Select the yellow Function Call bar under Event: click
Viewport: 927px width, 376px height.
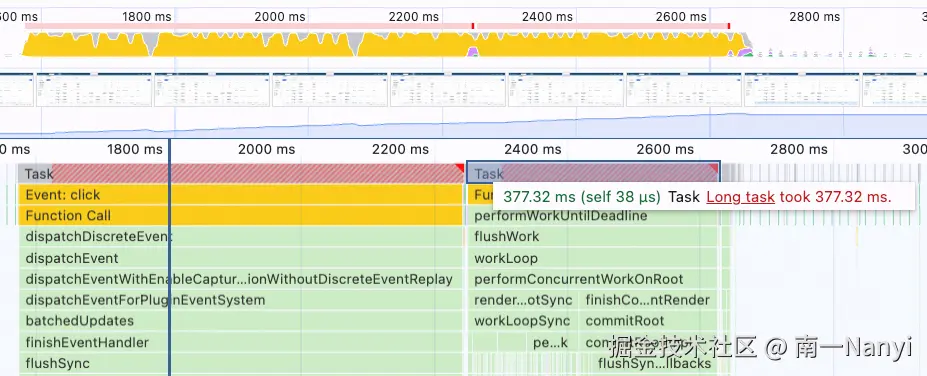(x=240, y=216)
